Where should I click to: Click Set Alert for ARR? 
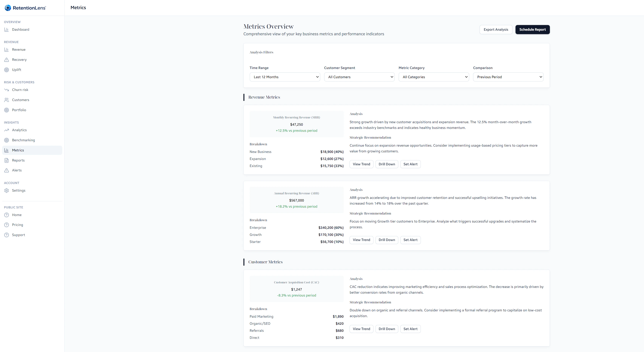tap(410, 240)
